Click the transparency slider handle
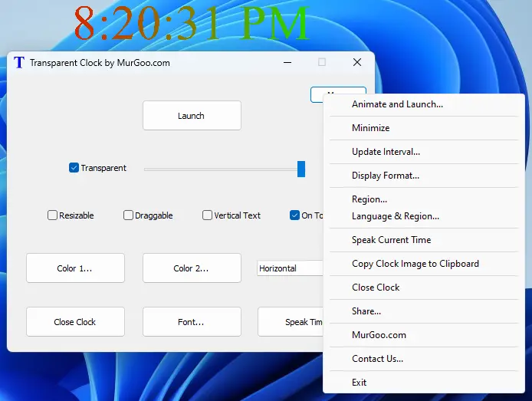This screenshot has height=401, width=532. (x=301, y=169)
